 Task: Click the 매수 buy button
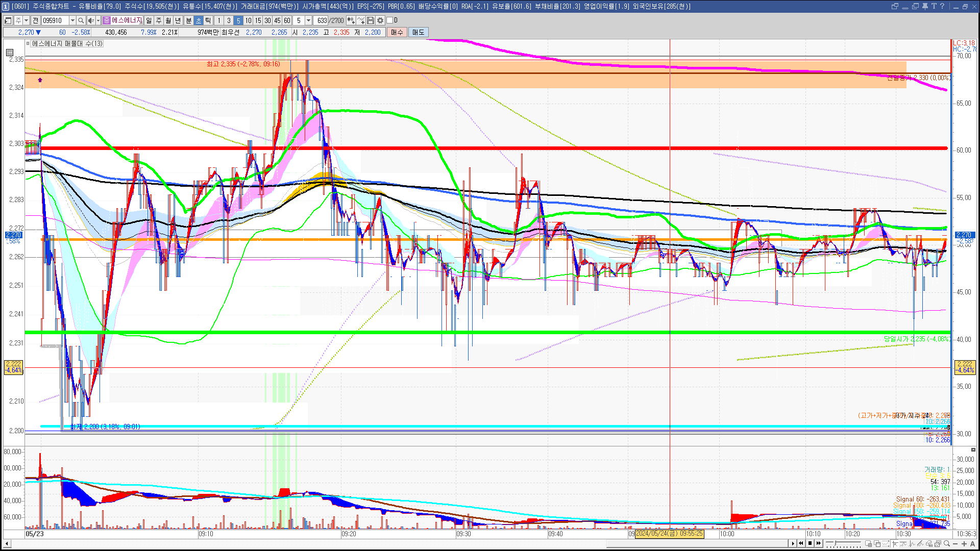point(397,32)
